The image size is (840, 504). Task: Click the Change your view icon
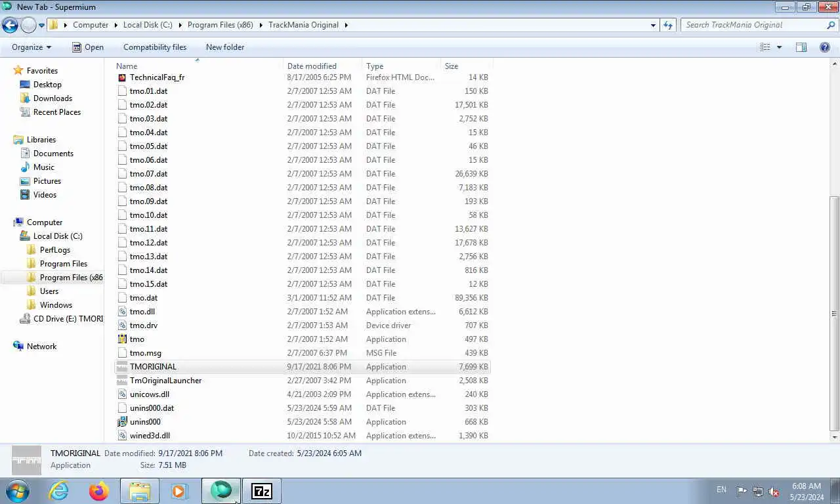765,47
